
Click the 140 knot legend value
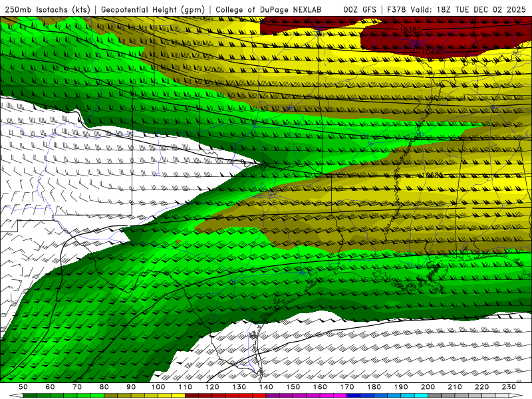(266, 387)
